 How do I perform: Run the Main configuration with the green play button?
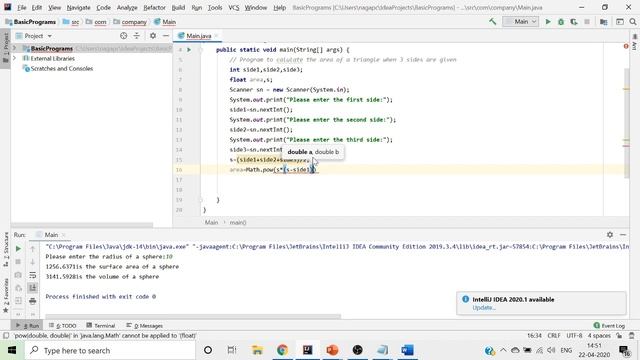(x=548, y=22)
